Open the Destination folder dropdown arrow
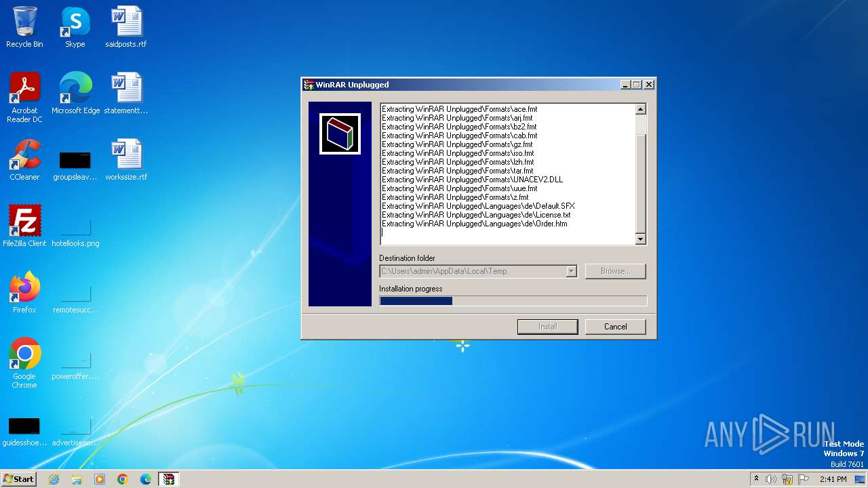868x488 pixels. [x=571, y=271]
